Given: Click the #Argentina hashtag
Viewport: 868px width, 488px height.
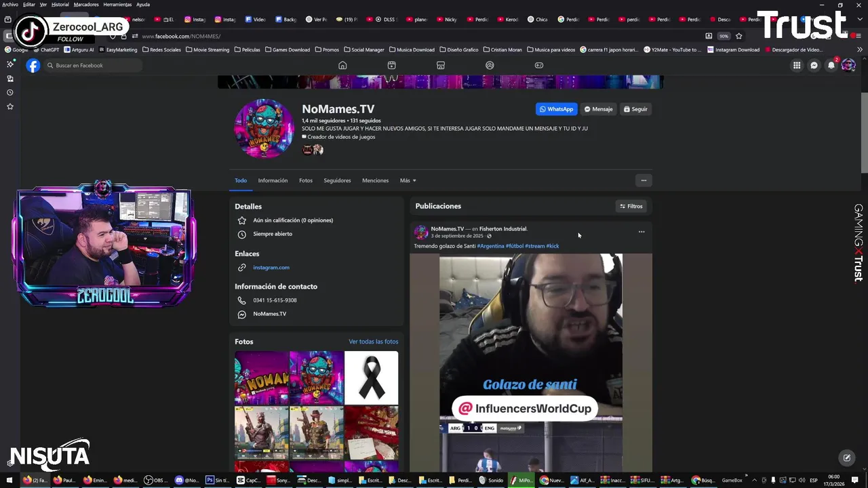Looking at the screenshot, I should click(490, 246).
